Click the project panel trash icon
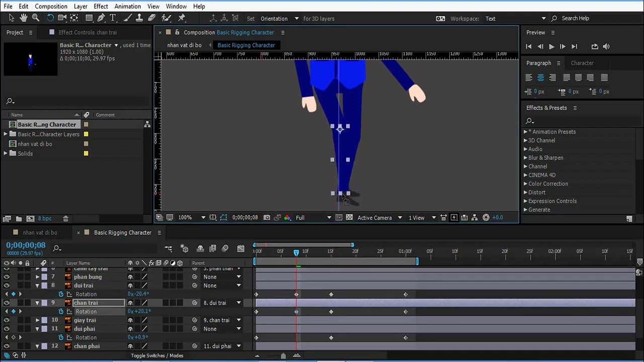 click(x=65, y=219)
